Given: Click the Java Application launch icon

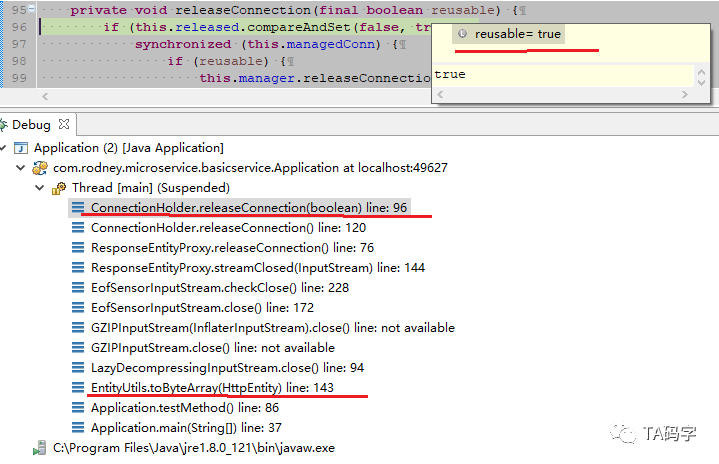Looking at the screenshot, I should (21, 148).
